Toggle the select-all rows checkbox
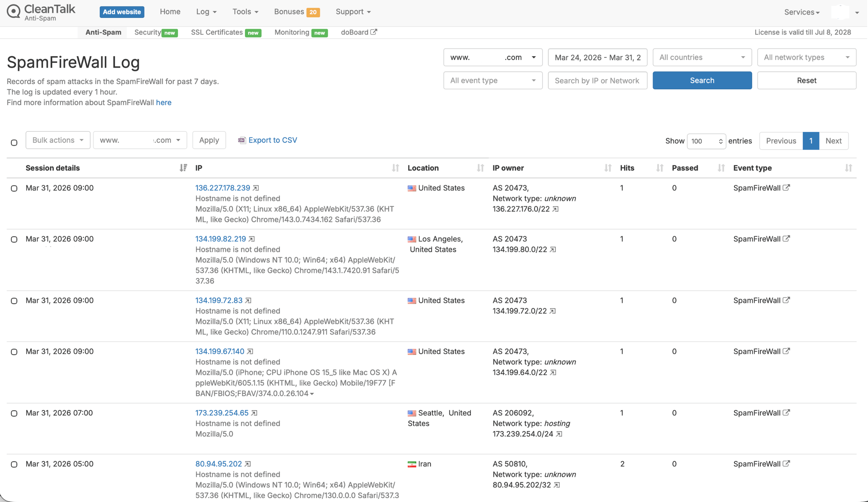868x502 pixels. (14, 143)
